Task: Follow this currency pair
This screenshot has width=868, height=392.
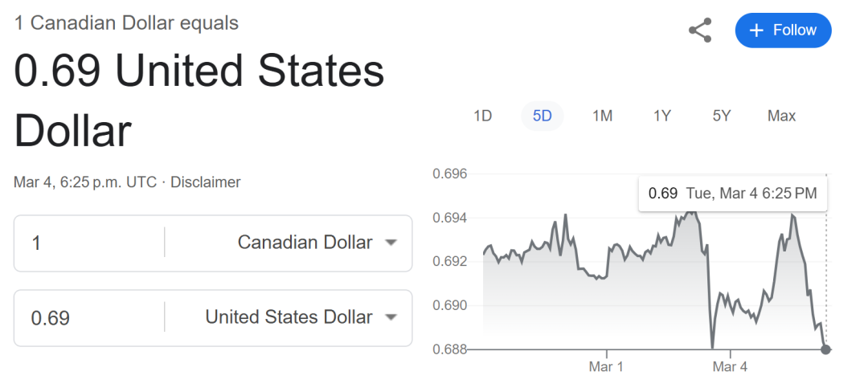Action: click(x=783, y=31)
